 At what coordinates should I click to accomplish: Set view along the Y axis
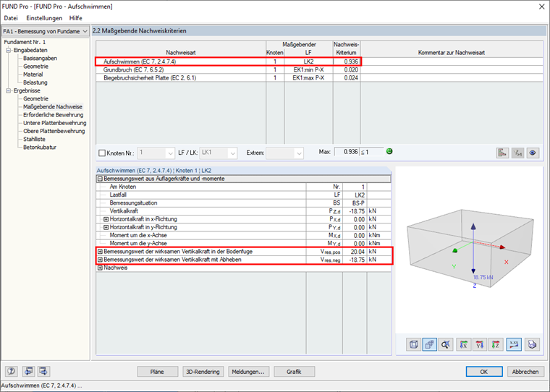(x=480, y=345)
